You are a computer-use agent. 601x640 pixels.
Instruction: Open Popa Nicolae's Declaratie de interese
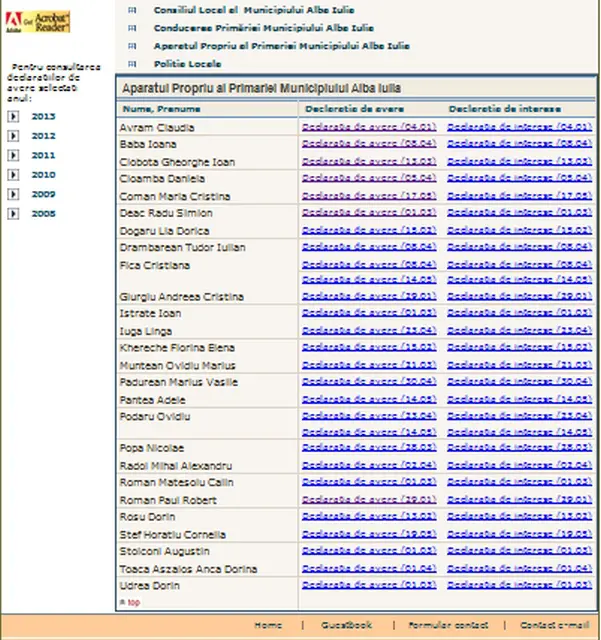[x=519, y=447]
